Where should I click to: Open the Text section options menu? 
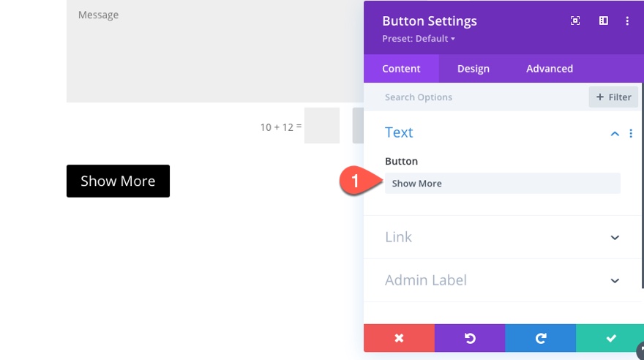pos(631,133)
